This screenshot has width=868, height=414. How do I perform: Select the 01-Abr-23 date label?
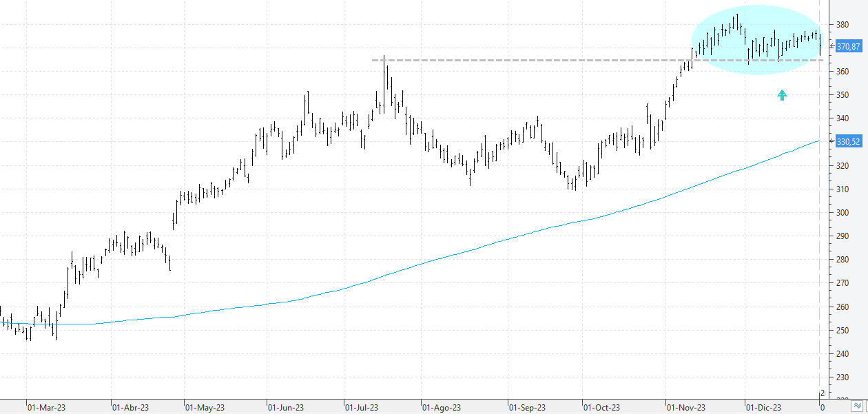coord(130,407)
